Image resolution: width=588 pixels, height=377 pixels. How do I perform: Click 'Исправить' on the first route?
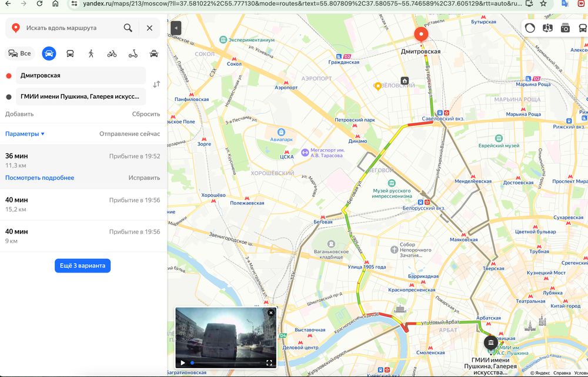(145, 178)
